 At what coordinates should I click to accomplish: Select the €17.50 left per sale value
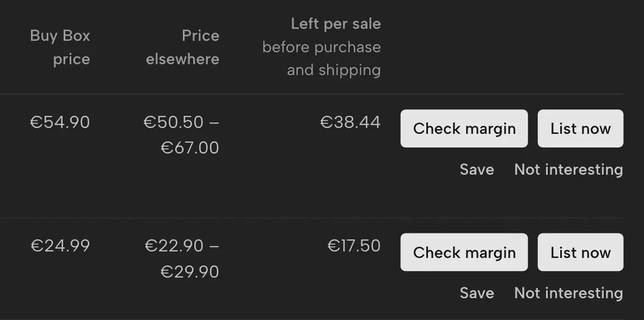[354, 246]
